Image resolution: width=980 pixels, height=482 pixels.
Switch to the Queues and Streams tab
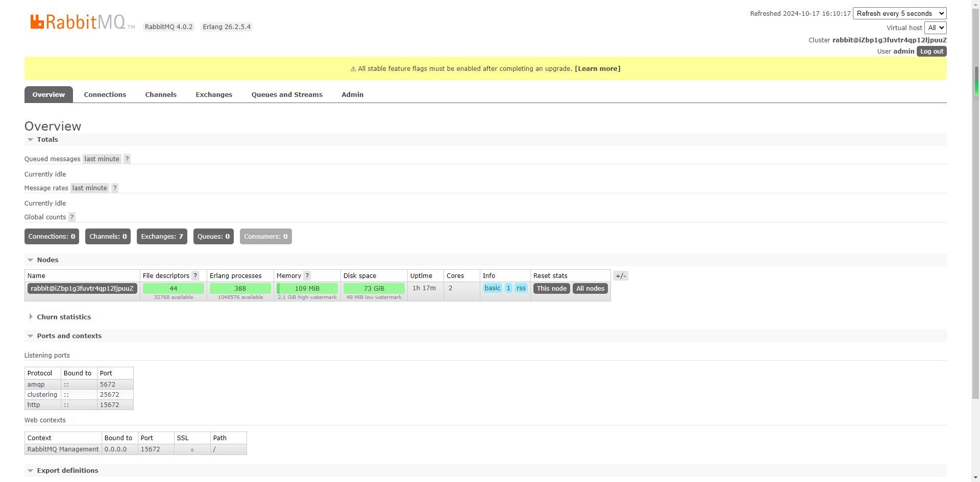(x=287, y=95)
